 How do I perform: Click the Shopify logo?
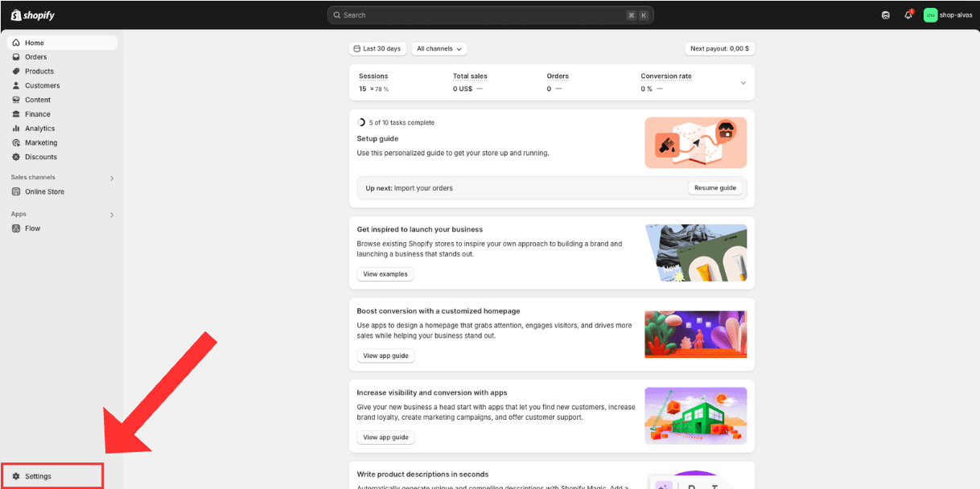(x=32, y=14)
